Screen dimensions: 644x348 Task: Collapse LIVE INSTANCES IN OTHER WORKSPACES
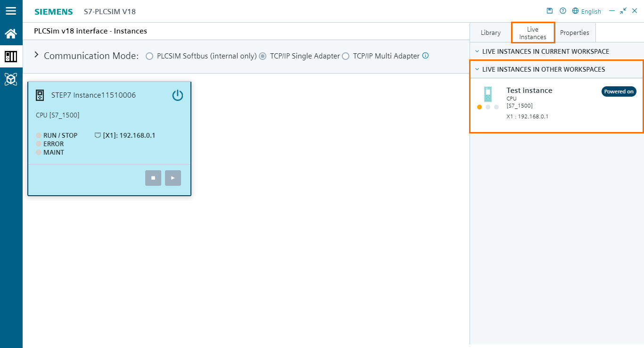pyautogui.click(x=477, y=69)
